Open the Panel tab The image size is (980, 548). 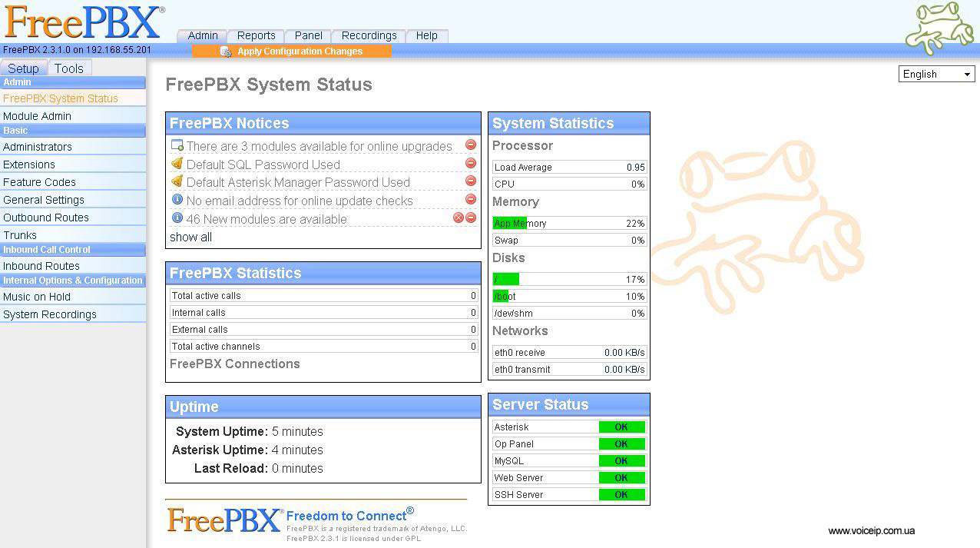click(x=308, y=35)
